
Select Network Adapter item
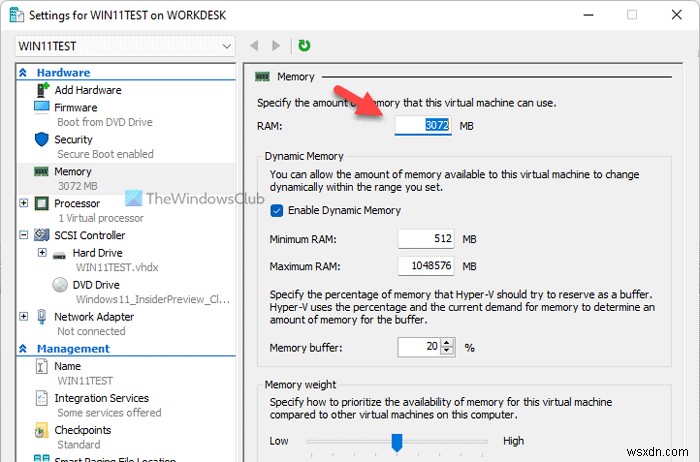click(94, 317)
